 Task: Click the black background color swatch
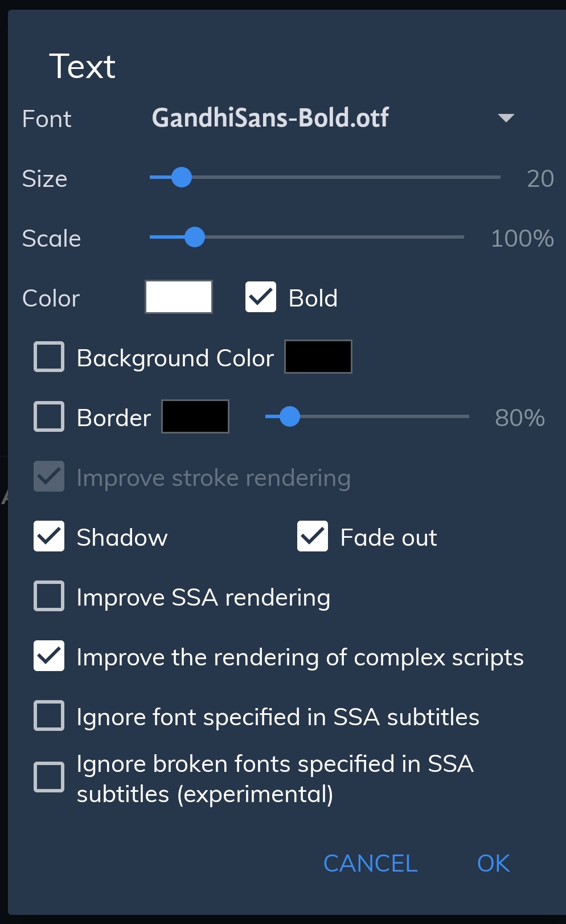coord(318,357)
